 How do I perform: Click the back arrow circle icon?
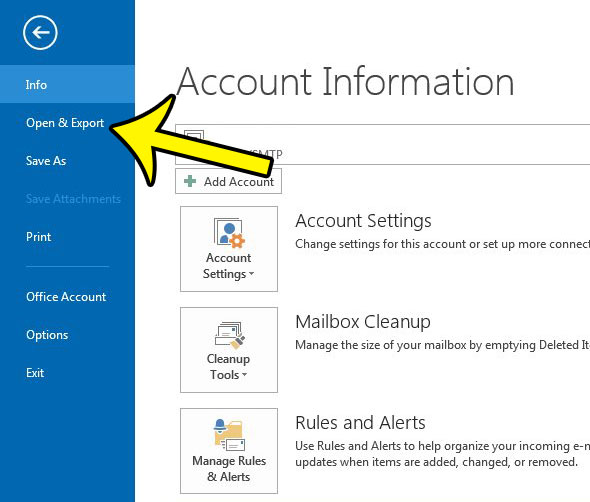click(40, 33)
